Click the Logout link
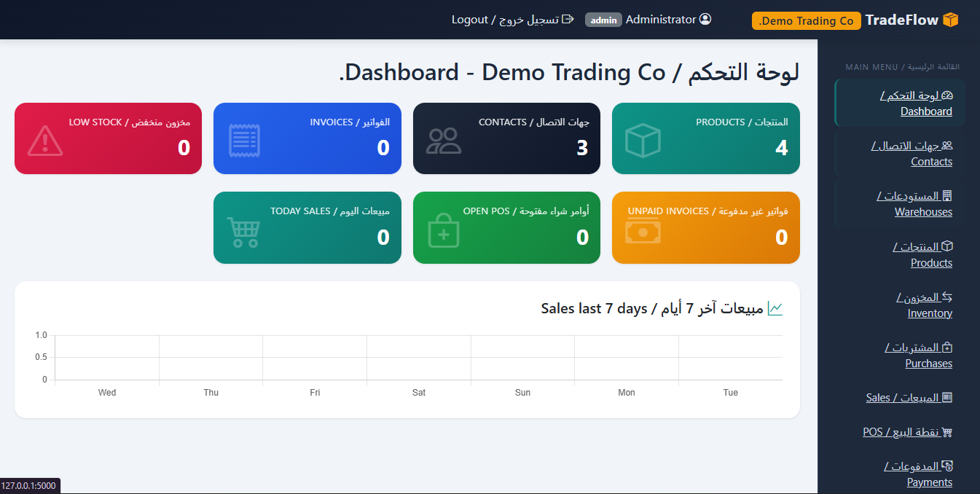The image size is (980, 494). click(x=513, y=20)
